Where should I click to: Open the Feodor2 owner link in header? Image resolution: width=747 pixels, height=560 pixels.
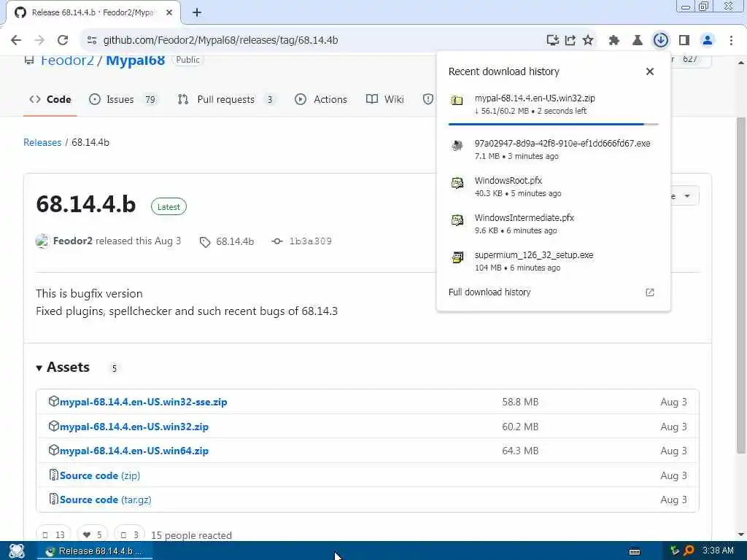click(x=67, y=60)
